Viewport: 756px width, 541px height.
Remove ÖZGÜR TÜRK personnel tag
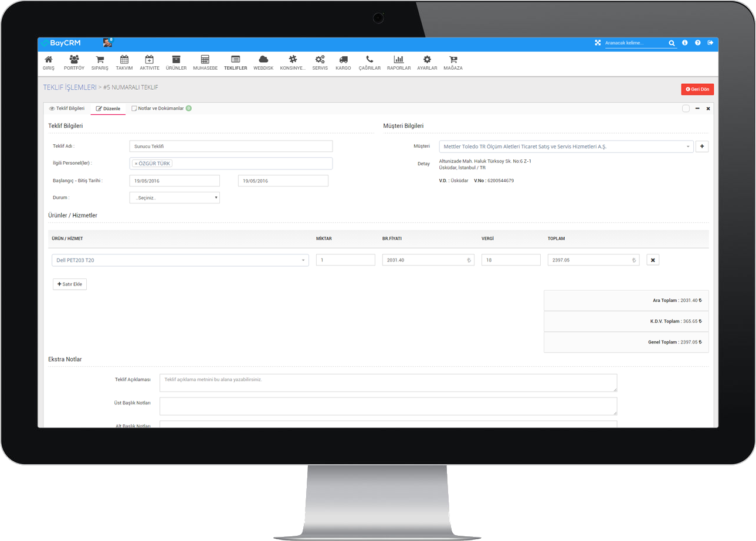click(x=136, y=164)
